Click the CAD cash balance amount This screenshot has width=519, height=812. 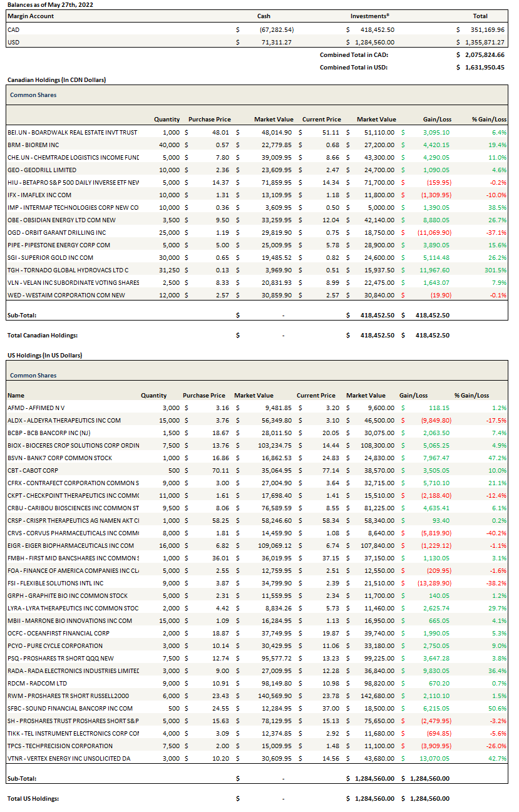pos(276,29)
